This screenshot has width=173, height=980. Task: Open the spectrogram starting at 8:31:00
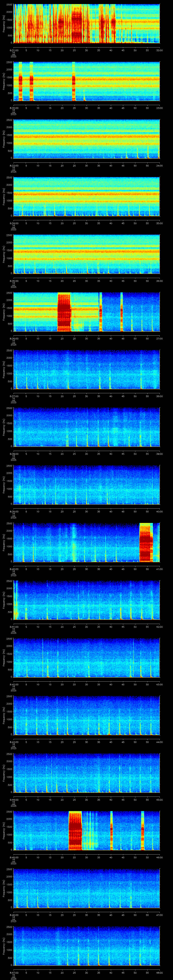tap(86, 24)
